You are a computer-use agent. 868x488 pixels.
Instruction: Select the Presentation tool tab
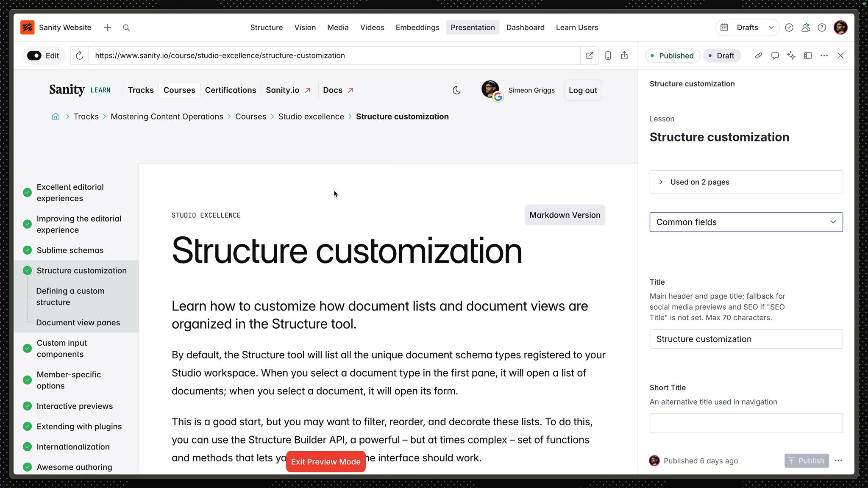(x=473, y=28)
